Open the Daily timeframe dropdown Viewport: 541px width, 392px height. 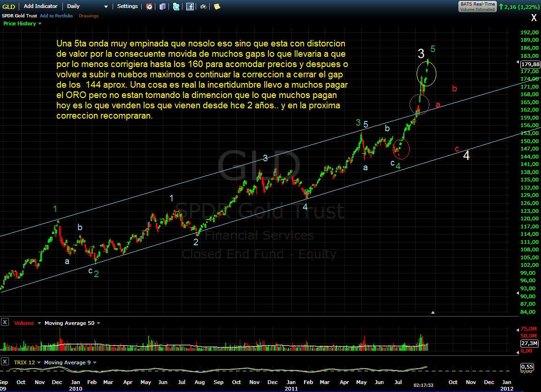tap(87, 6)
